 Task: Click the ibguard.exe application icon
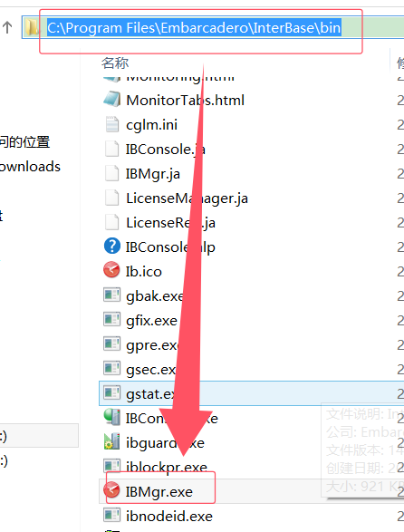(112, 441)
